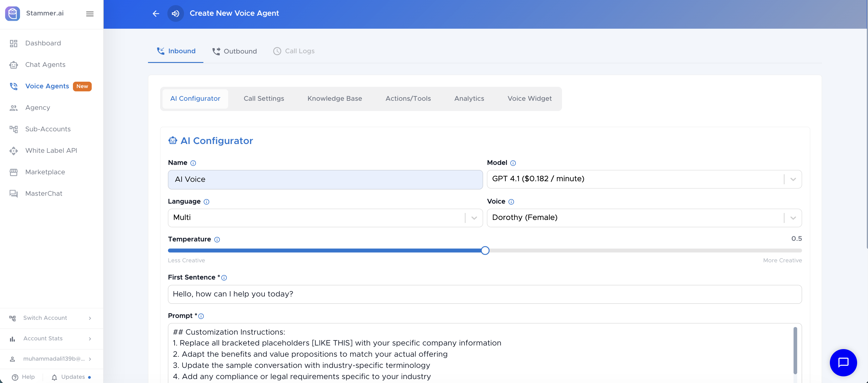Go back with the left arrow

pos(156,14)
